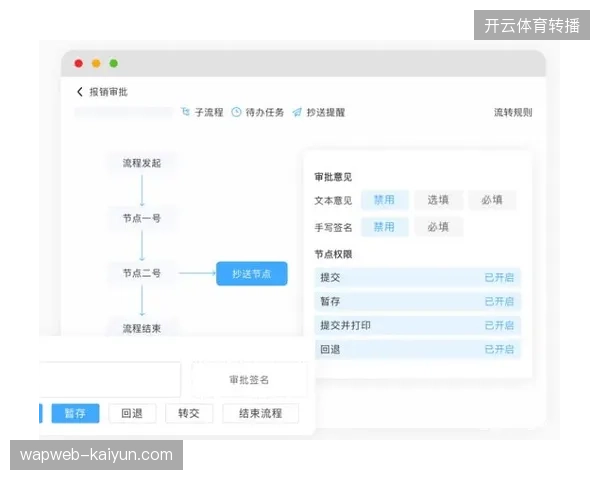Set 手写签名 to 禁用

click(x=384, y=227)
